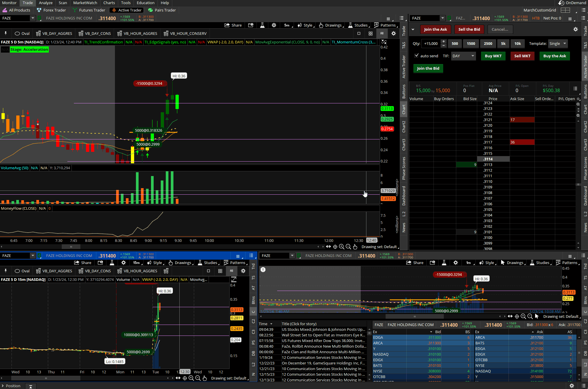Screen dimensions: 588x389
Task: Open the TIF DAY dropdown
Action: [463, 56]
